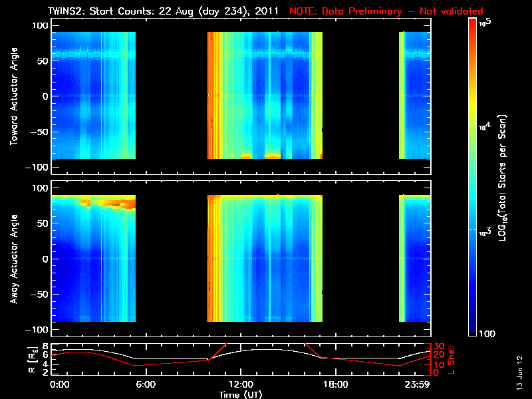This screenshot has width=532, height=399.
Task: Click the "12:00" time tick label
Action: [241, 385]
